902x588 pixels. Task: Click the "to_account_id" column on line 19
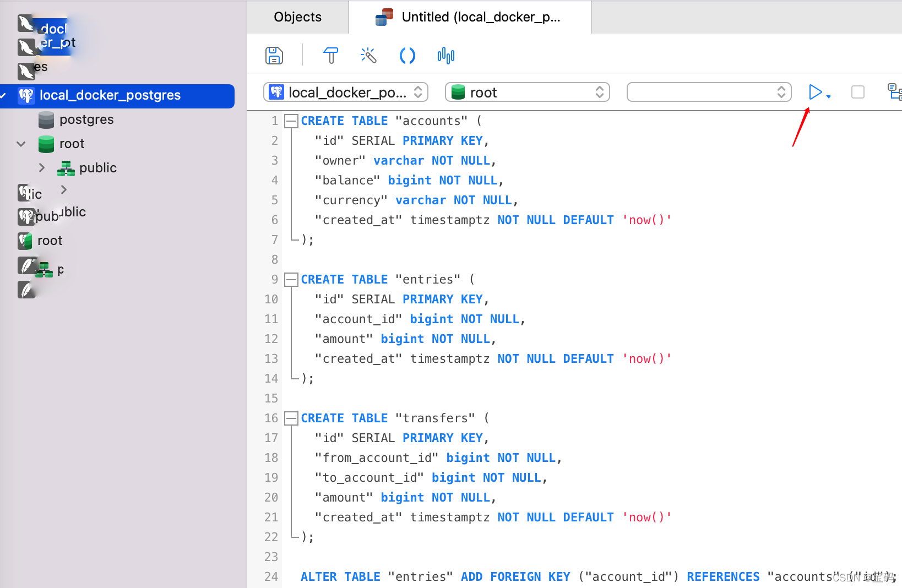point(370,477)
